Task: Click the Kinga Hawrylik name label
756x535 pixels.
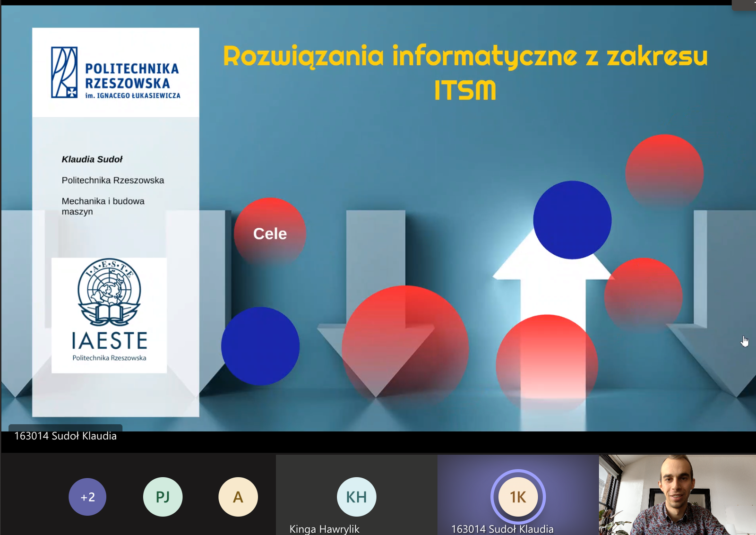Action: [x=324, y=529]
